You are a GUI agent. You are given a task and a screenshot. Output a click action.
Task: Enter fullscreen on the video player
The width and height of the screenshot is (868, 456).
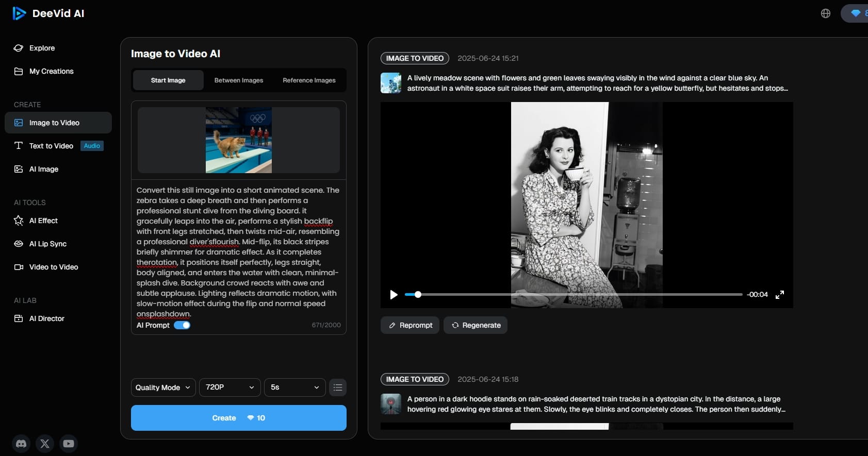[780, 295]
